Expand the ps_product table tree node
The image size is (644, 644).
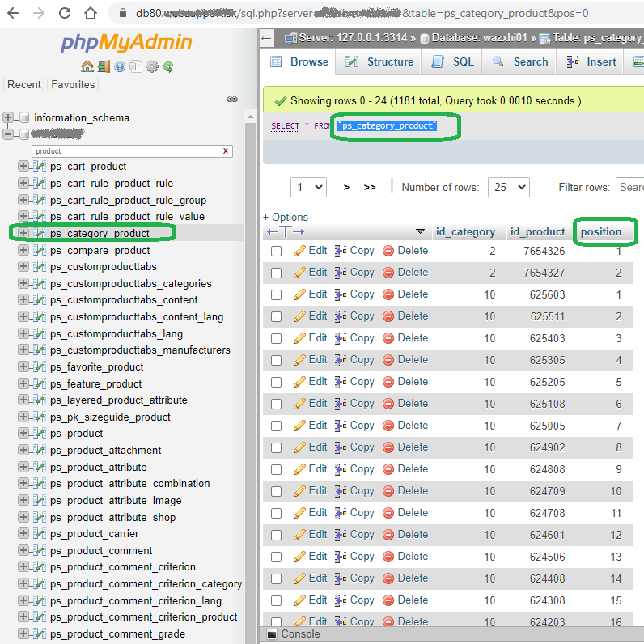coord(23,433)
